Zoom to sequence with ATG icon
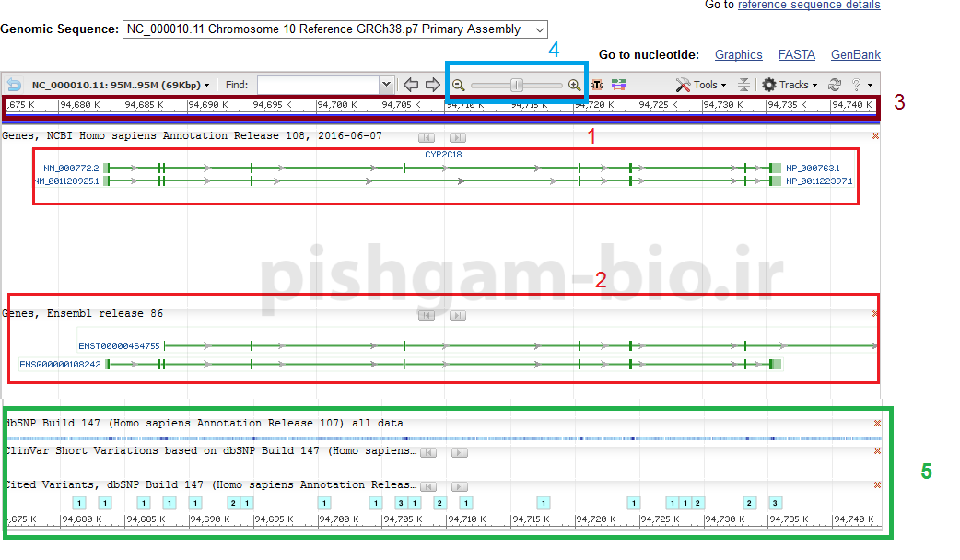The image size is (960, 560). [x=597, y=85]
